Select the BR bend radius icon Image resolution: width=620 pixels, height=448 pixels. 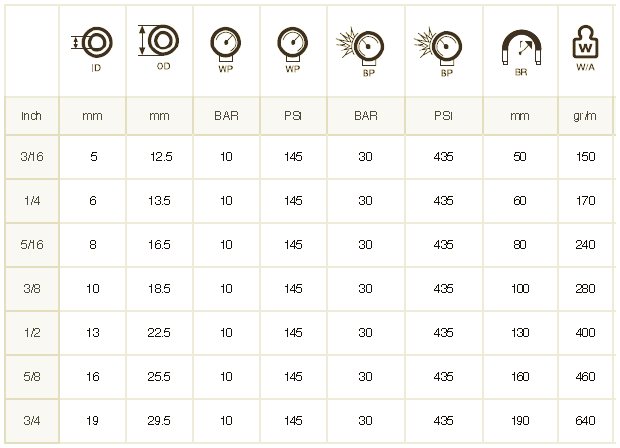(x=521, y=47)
